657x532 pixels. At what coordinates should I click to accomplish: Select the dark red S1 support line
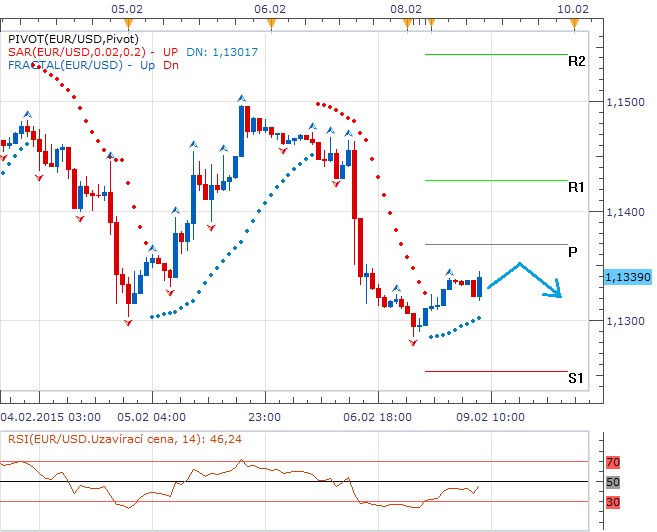coord(496,371)
